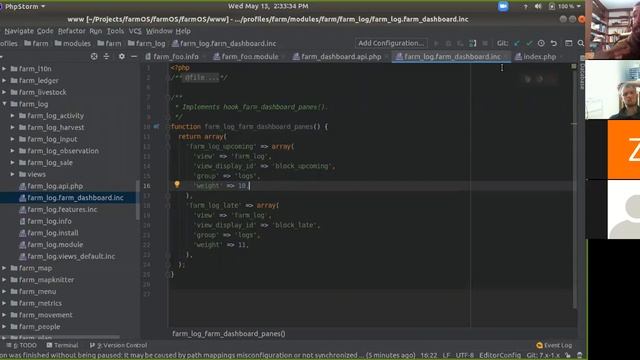Viewport: 640px width, 360px height.
Task: Click the Git: 7.x-1.x branch widget
Action: click(543, 355)
